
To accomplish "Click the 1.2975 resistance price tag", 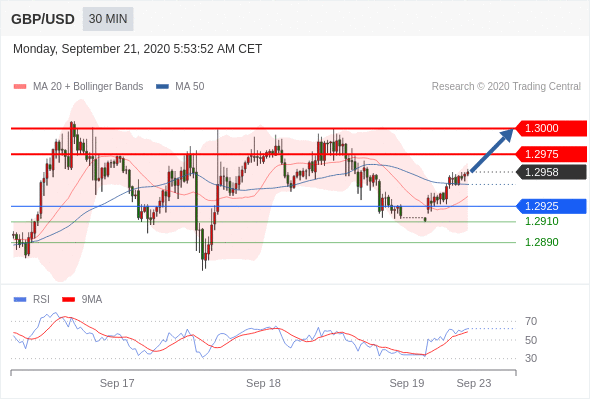I will [551, 154].
